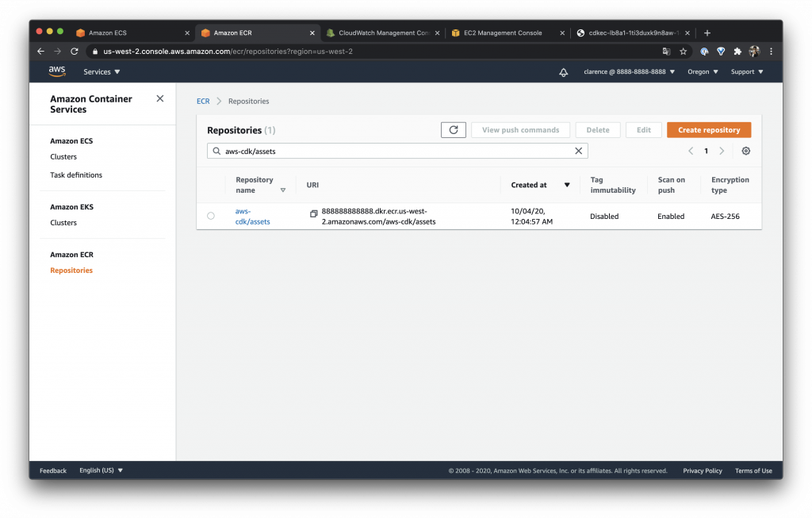This screenshot has width=812, height=518.
Task: Change language with English (US) dropdown
Action: 101,470
